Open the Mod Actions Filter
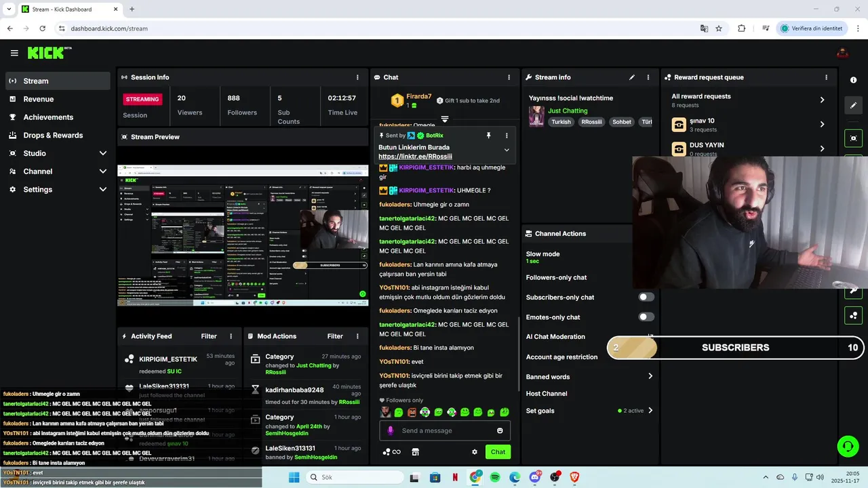The height and width of the screenshot is (488, 868). [335, 336]
